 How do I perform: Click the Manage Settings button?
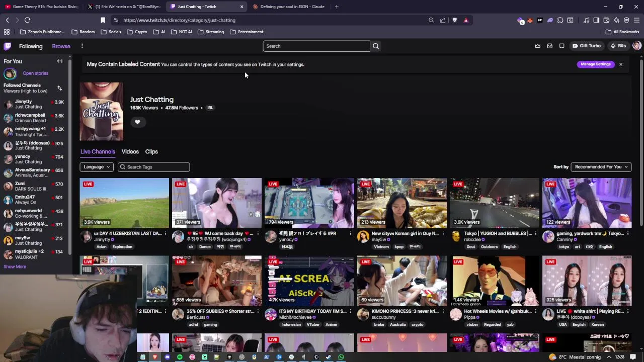coord(596,64)
